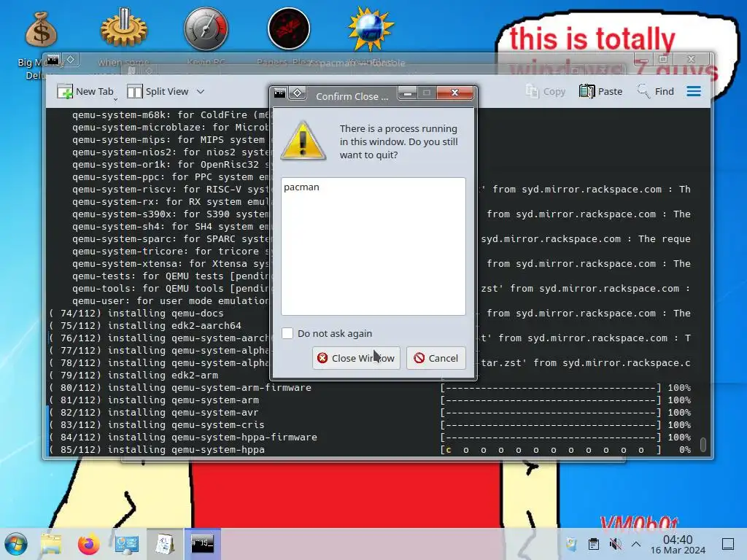Click the 'installing edk2-aarch64' terminal line
This screenshot has height=560, width=747.
174,326
